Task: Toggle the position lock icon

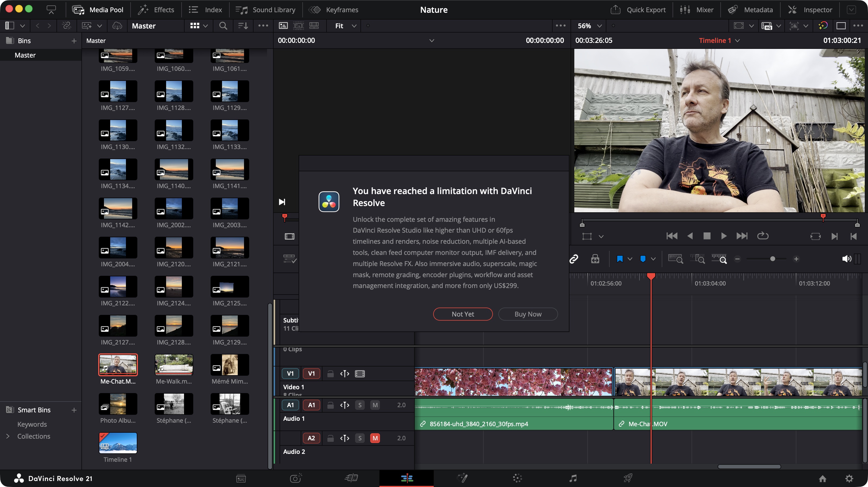Action: tap(595, 259)
